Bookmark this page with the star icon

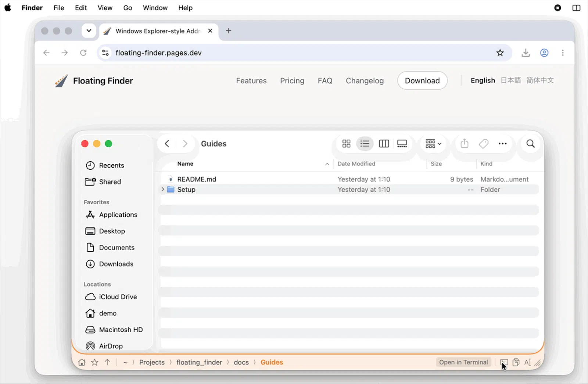click(500, 53)
